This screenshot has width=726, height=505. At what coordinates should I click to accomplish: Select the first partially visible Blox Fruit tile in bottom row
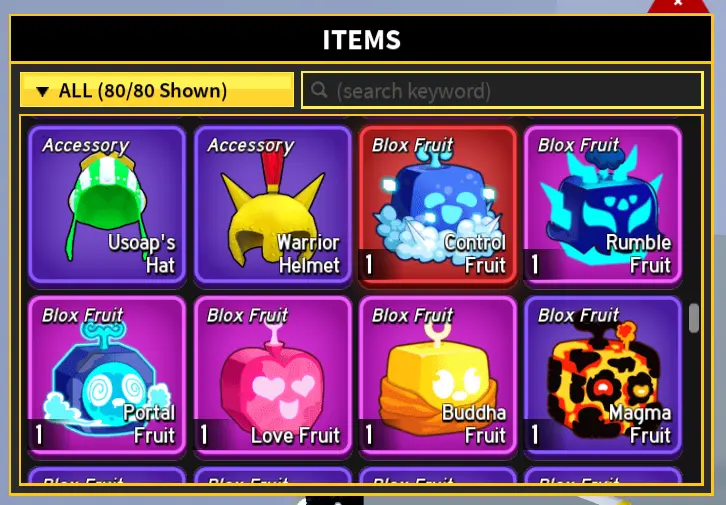point(107,475)
